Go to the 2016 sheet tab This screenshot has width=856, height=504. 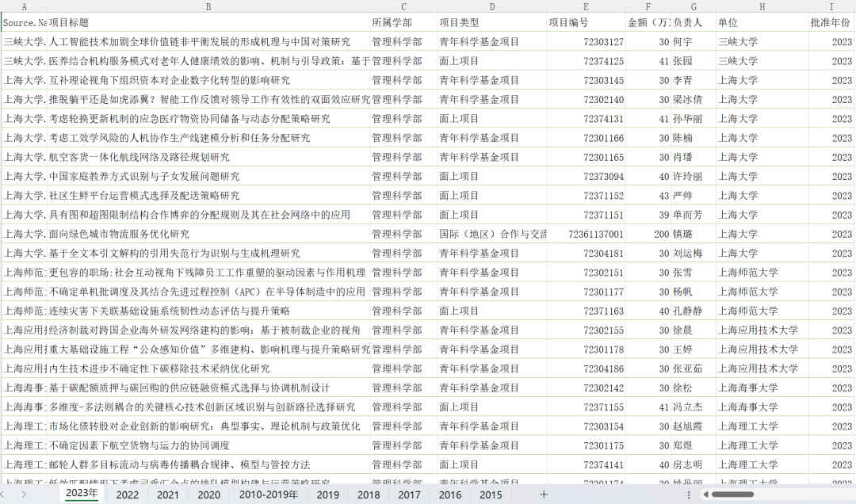coord(450,494)
